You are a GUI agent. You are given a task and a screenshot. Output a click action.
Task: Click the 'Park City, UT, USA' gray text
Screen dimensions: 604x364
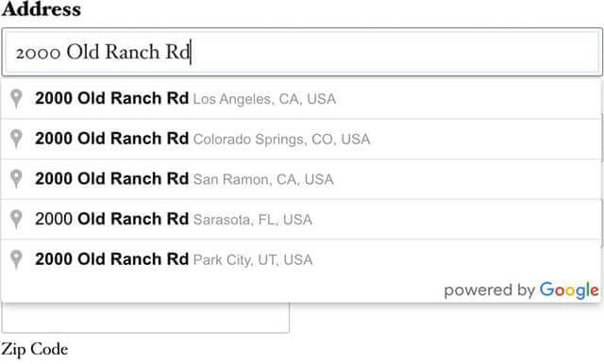[253, 260]
